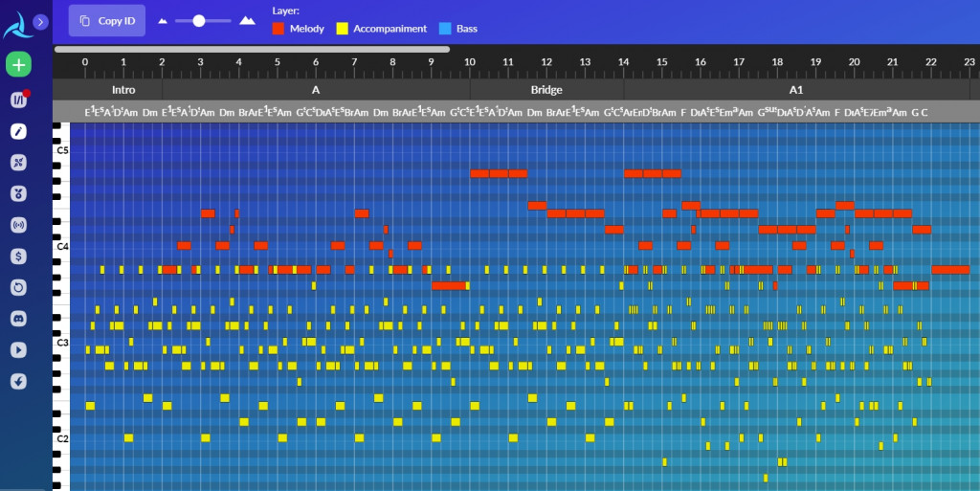Click bar 14 on the timeline ruler

coord(623,62)
